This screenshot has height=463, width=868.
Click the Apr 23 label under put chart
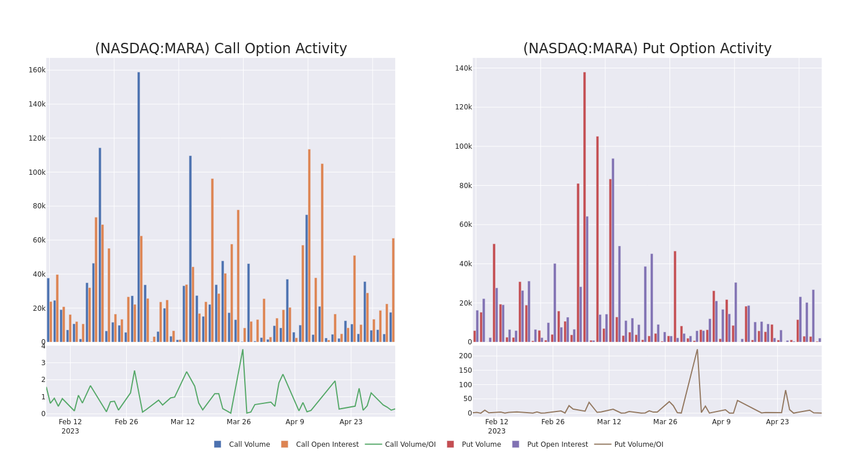(777, 422)
